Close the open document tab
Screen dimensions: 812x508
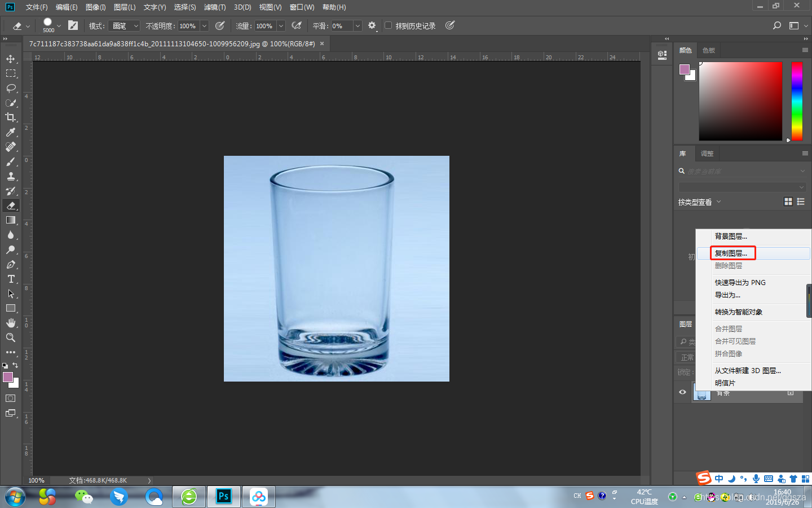coord(322,43)
